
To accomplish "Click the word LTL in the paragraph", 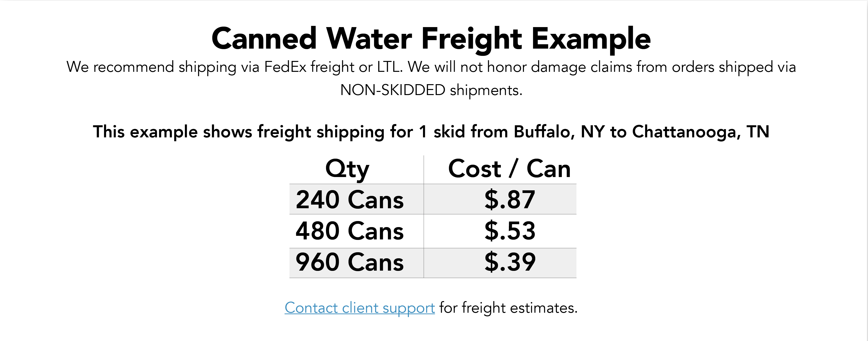I will coord(389,67).
